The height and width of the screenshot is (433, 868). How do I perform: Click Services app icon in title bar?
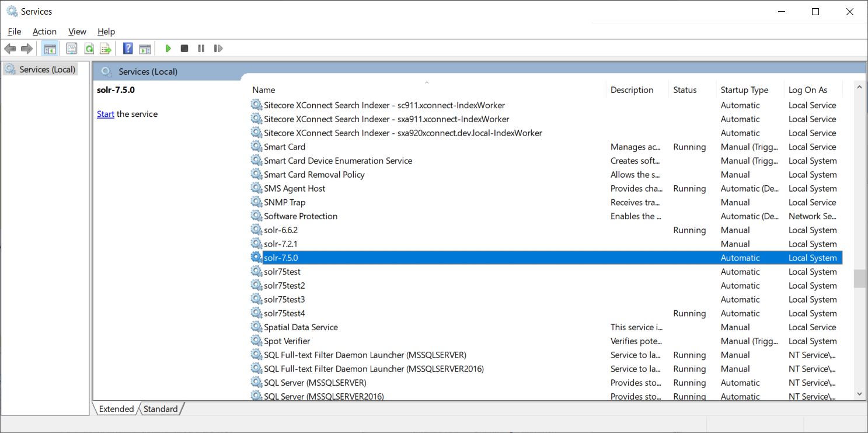(x=12, y=11)
